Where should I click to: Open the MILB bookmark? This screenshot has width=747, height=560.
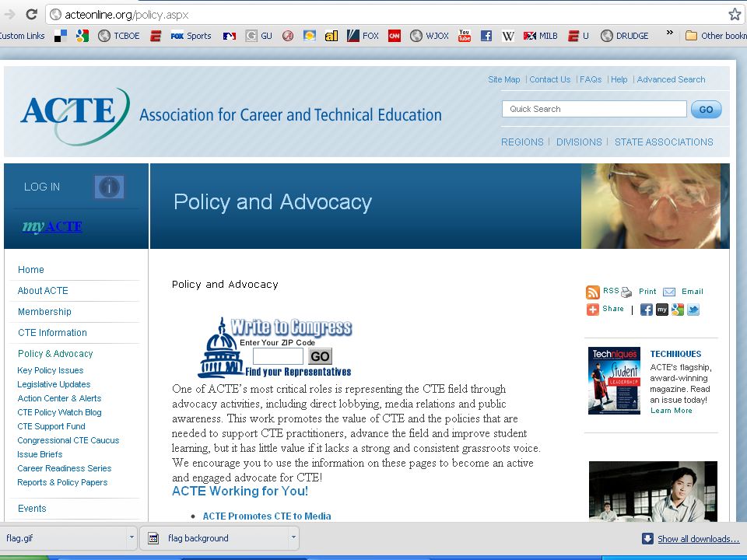pos(540,36)
